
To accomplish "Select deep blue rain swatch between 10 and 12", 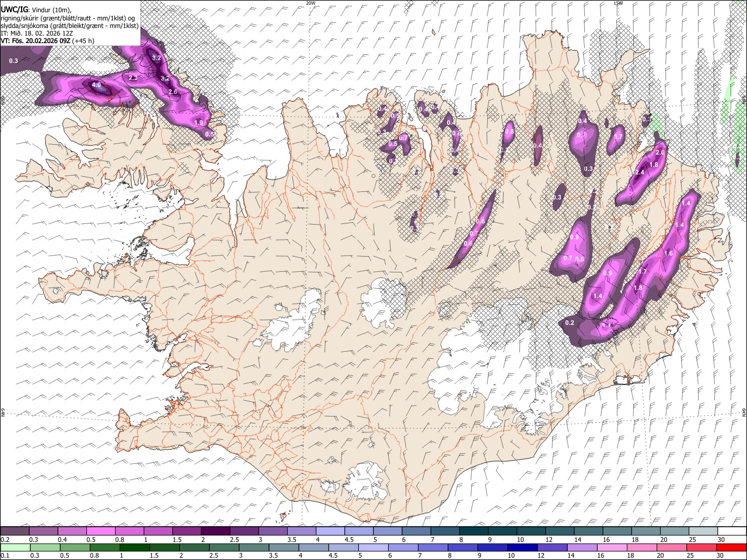I will (522, 547).
